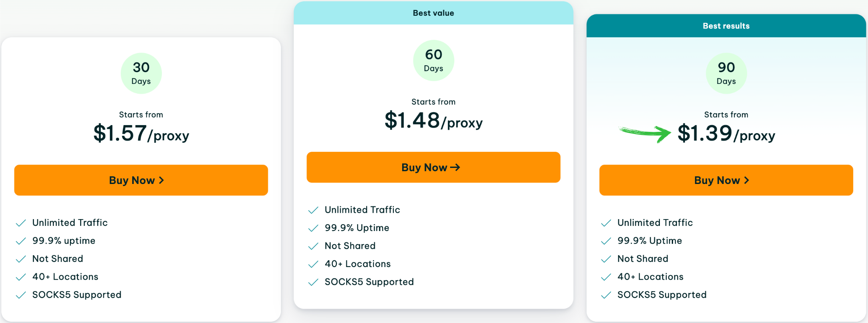Click the $1.39/proxy price text
Viewport: 868px width, 323px height.
tap(726, 134)
